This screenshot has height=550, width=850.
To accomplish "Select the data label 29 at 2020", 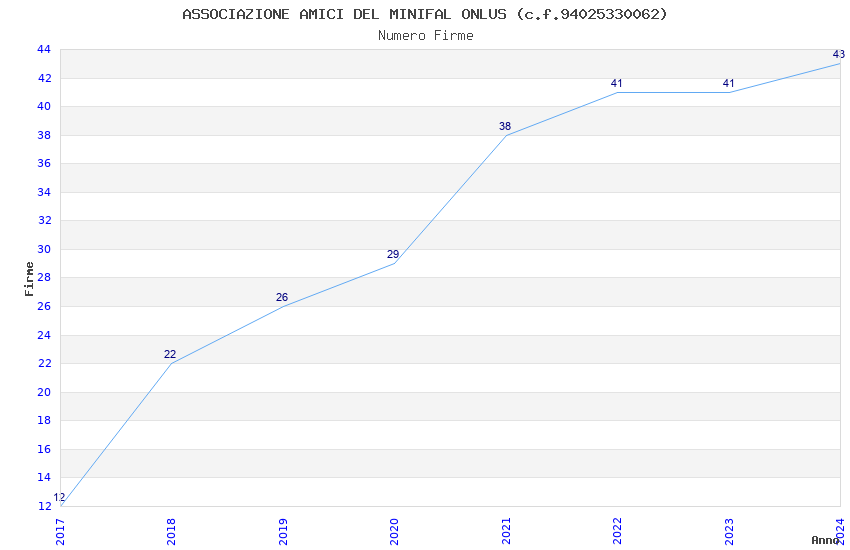I will (x=393, y=254).
